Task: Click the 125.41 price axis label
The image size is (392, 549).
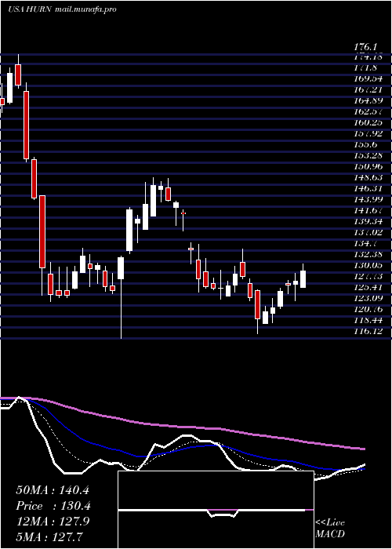Action: tap(369, 287)
